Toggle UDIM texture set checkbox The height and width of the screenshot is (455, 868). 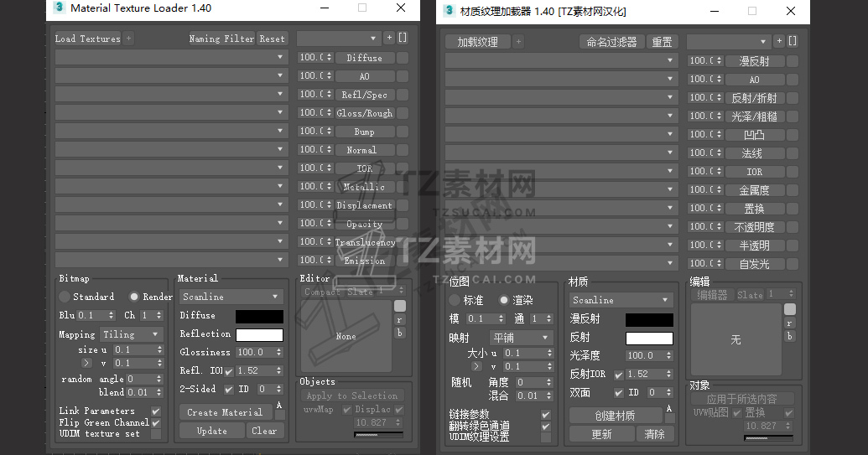coord(156,434)
